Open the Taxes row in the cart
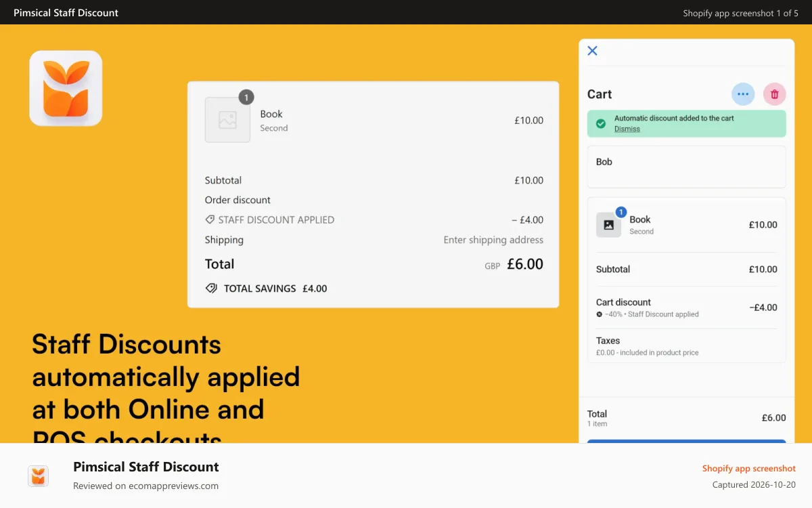The image size is (812, 508). 686,346
